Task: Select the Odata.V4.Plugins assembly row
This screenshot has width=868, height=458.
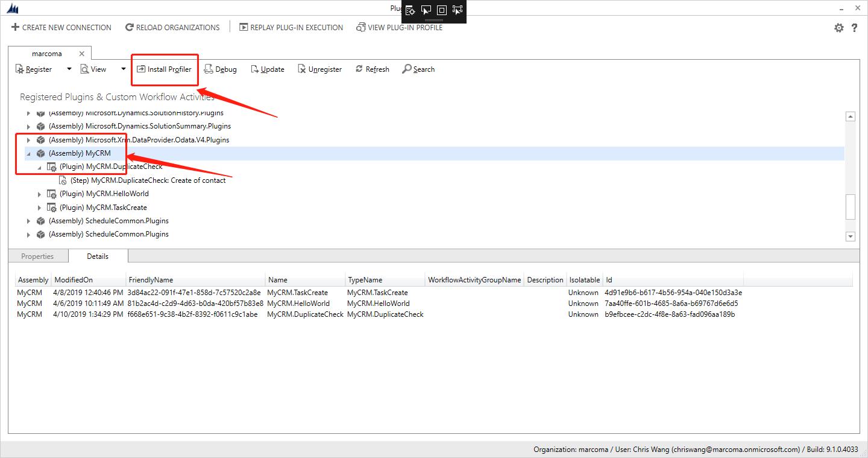Action: [x=139, y=140]
